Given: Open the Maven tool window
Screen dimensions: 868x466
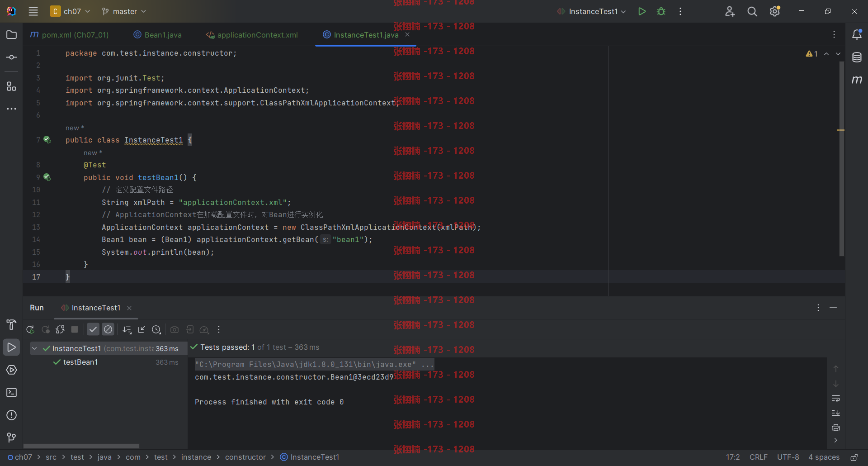Looking at the screenshot, I should (x=857, y=80).
